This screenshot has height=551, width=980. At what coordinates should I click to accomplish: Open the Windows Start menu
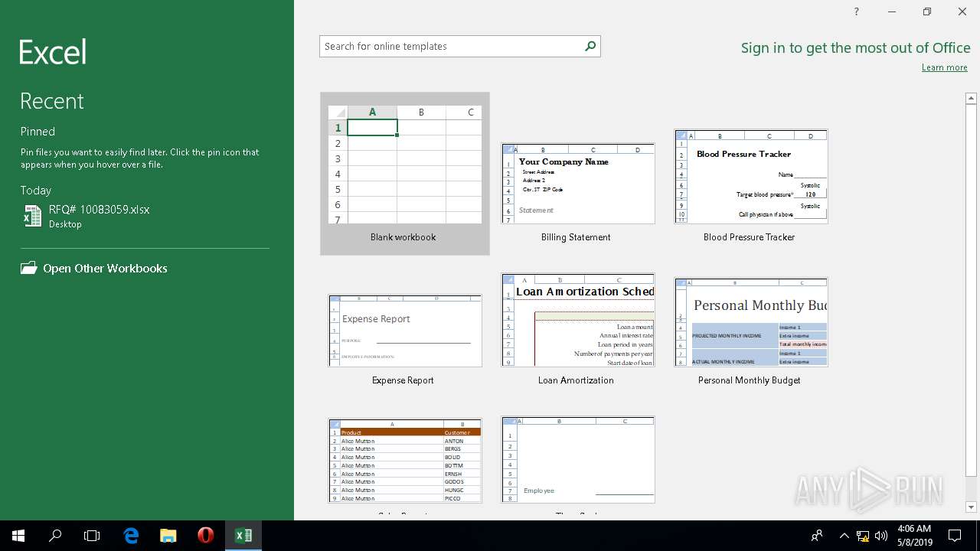tap(18, 536)
